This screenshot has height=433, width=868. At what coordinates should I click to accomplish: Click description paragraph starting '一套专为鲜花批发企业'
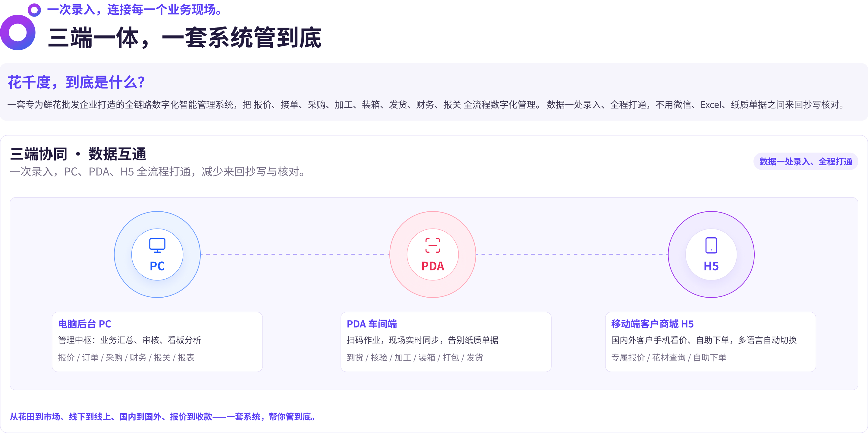tap(426, 105)
